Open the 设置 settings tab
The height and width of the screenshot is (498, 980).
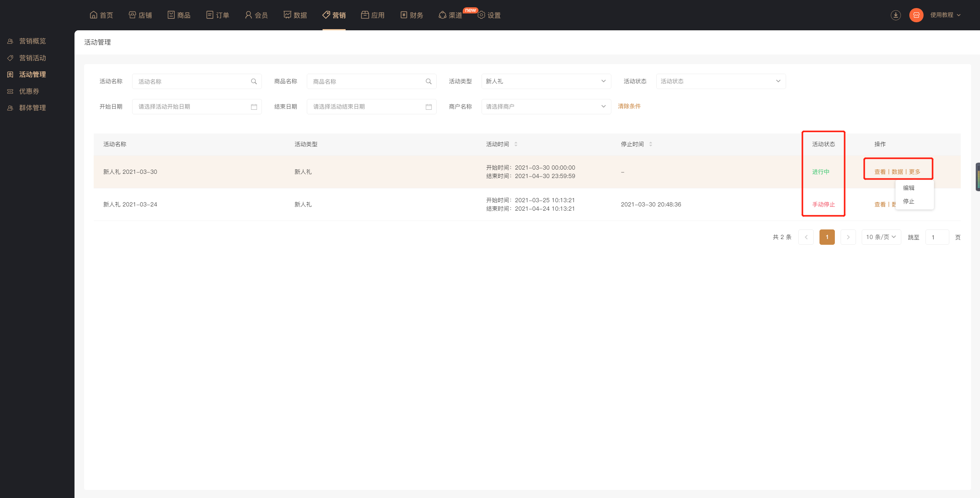[x=489, y=15]
